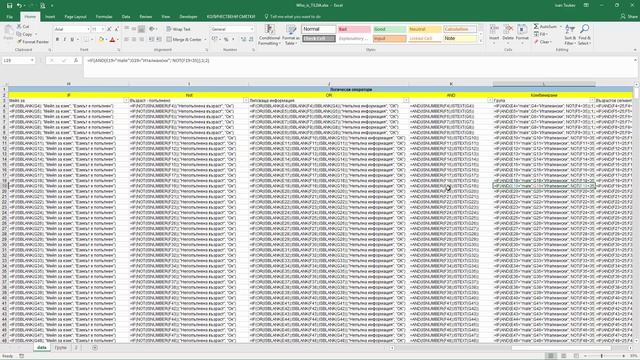640x360 pixels.
Task: Click the Name Box showing L19
Action: [18, 60]
